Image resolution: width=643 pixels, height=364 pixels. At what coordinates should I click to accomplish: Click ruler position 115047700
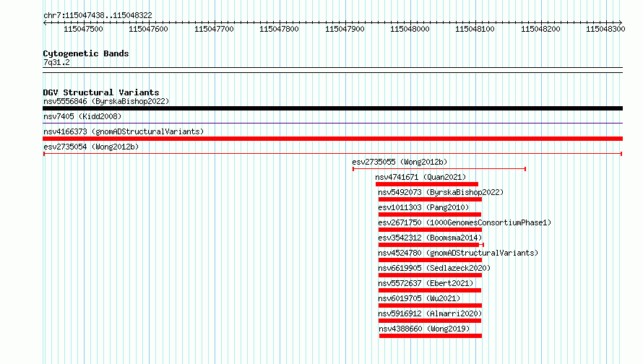tap(214, 29)
